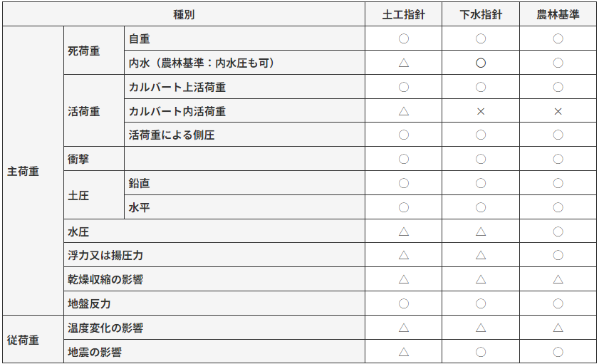
Task: Click the 地盤反力 row label
Action: (x=214, y=303)
